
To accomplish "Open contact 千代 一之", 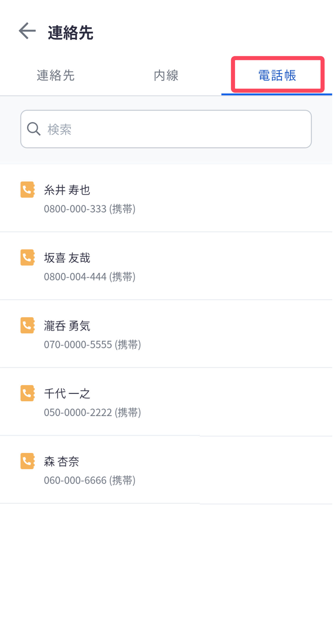I will [x=166, y=402].
